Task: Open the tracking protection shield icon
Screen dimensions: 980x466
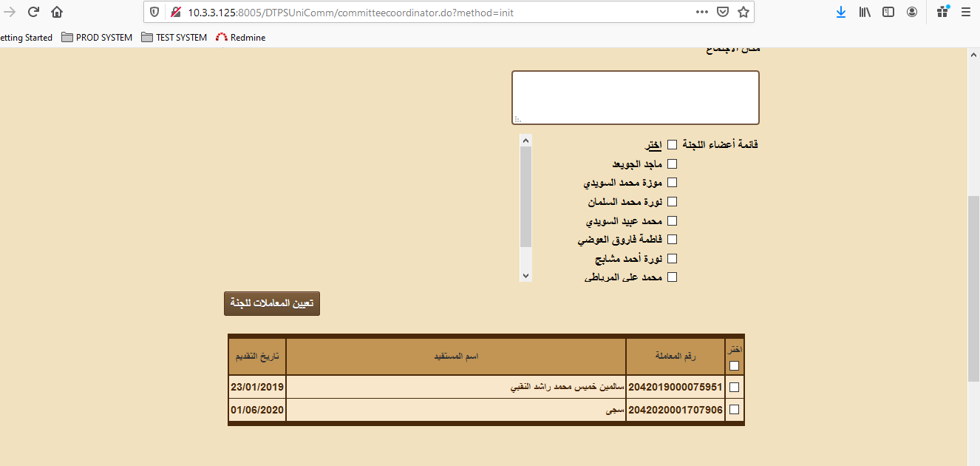Action: click(x=154, y=12)
